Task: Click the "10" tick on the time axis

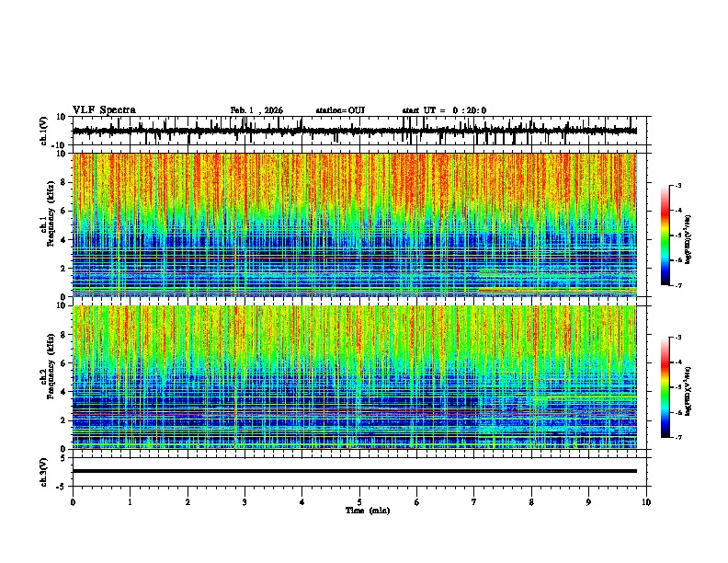Action: click(x=646, y=502)
